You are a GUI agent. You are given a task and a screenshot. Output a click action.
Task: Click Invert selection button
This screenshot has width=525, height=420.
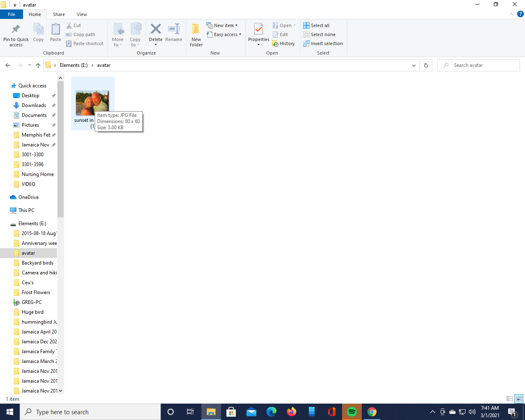click(323, 43)
